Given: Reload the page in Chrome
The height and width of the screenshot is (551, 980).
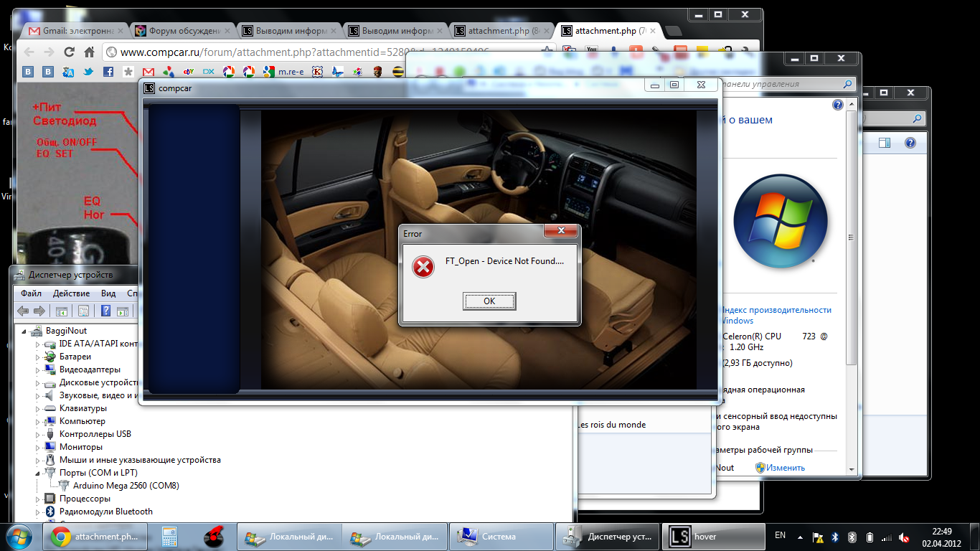Looking at the screenshot, I should click(70, 52).
